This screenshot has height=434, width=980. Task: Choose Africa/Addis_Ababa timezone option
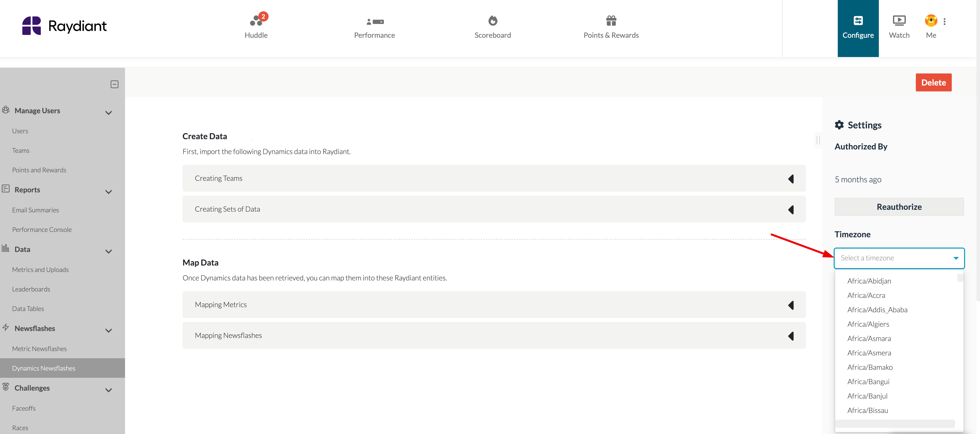click(x=877, y=310)
